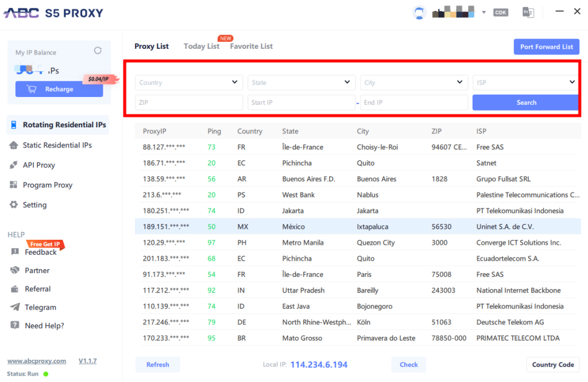Click the ISP column header
This screenshot has width=588, height=382.
(x=481, y=131)
